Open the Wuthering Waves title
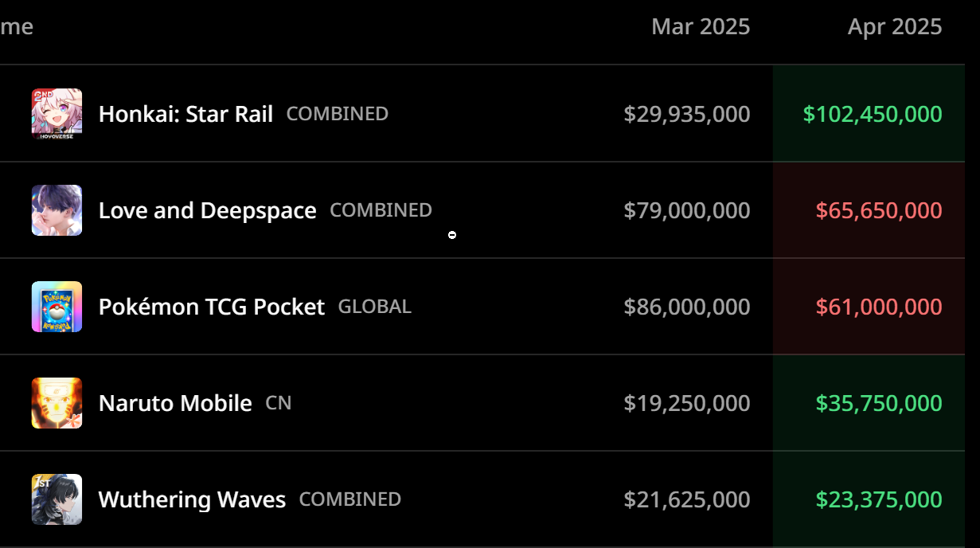 point(192,499)
